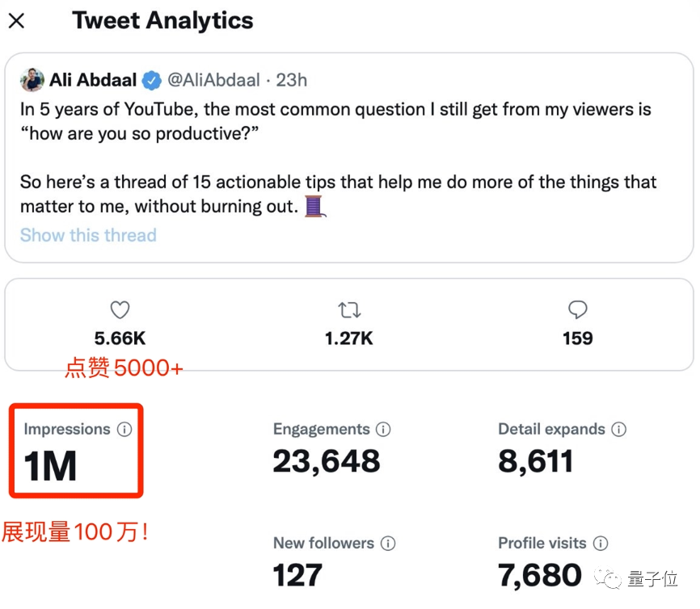Open Ali Abdaal's profile picture

coord(32,80)
